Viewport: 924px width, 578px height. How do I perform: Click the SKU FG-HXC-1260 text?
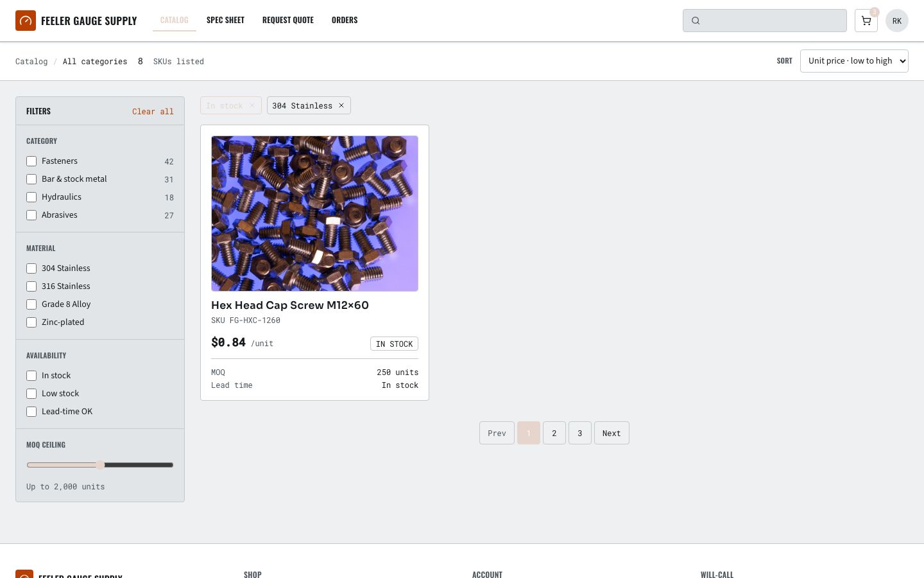coord(246,320)
